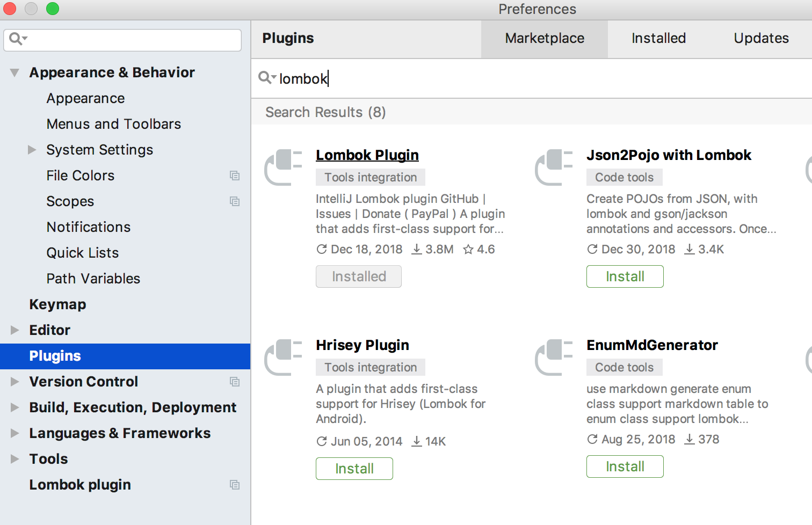812x525 pixels.
Task: Select File Colors settings
Action: [81, 176]
